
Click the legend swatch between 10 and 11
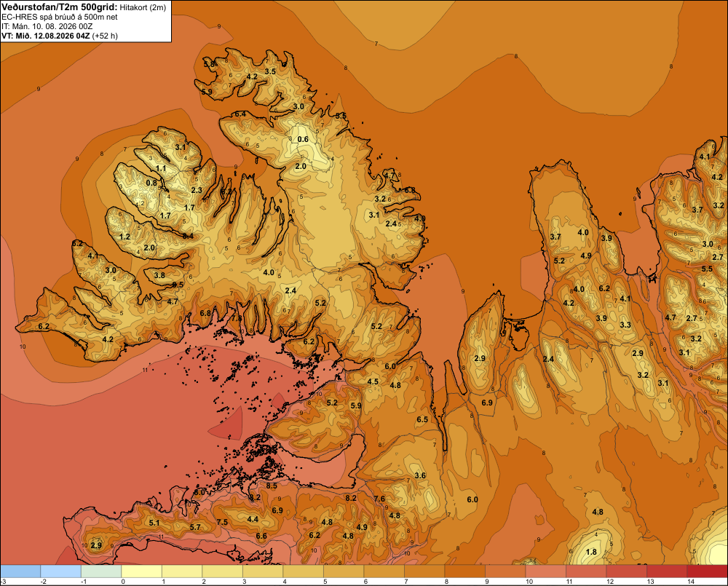(x=545, y=571)
